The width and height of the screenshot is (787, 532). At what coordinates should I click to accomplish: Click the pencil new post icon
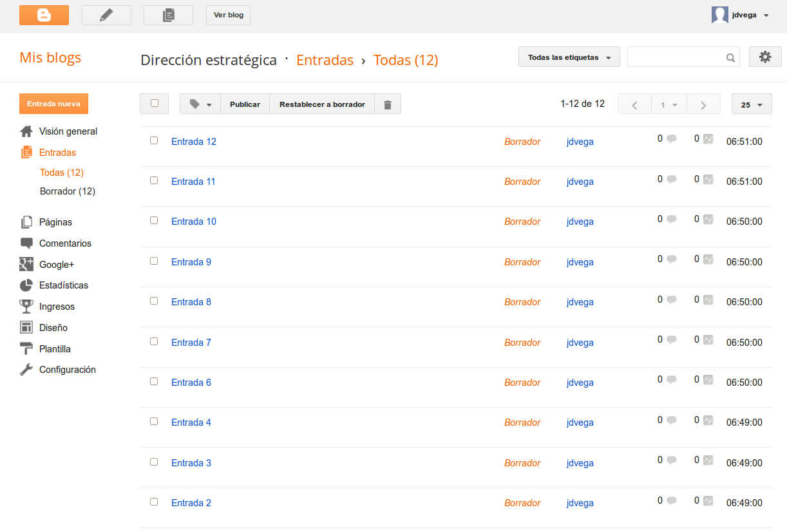[106, 15]
